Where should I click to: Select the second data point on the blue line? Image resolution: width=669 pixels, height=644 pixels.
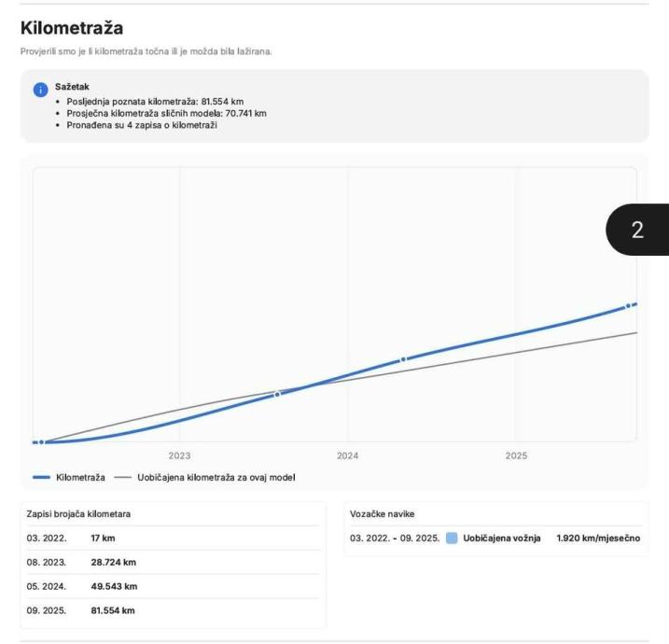coord(277,394)
